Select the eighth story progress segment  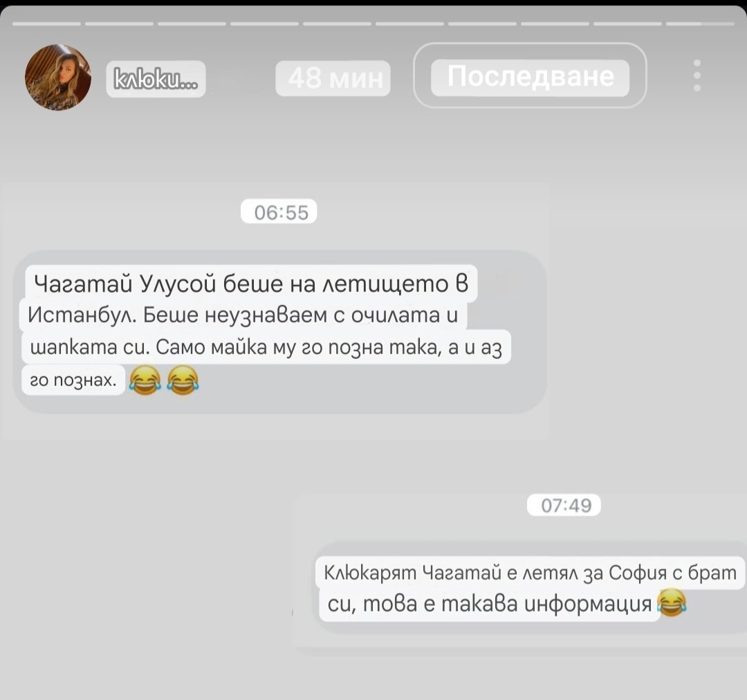pos(555,24)
